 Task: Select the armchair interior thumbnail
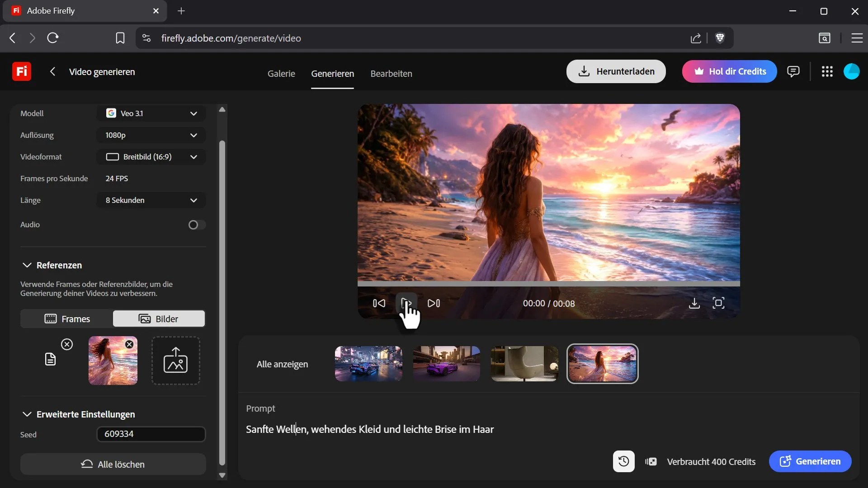[525, 364]
